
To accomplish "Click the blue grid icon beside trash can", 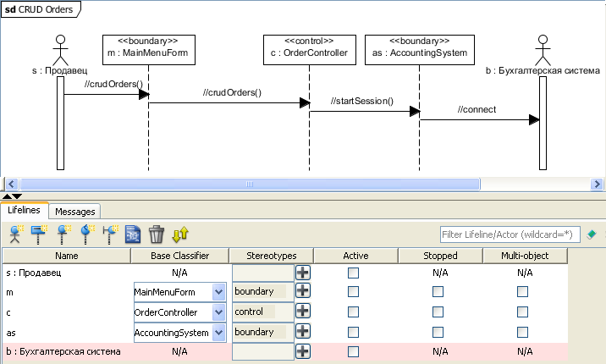I will [x=133, y=234].
